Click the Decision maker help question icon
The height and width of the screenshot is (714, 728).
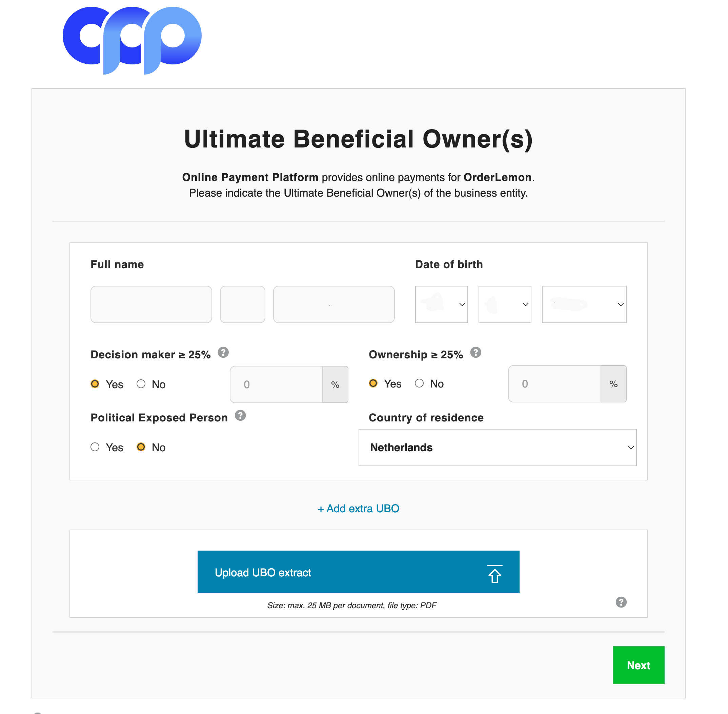(223, 353)
